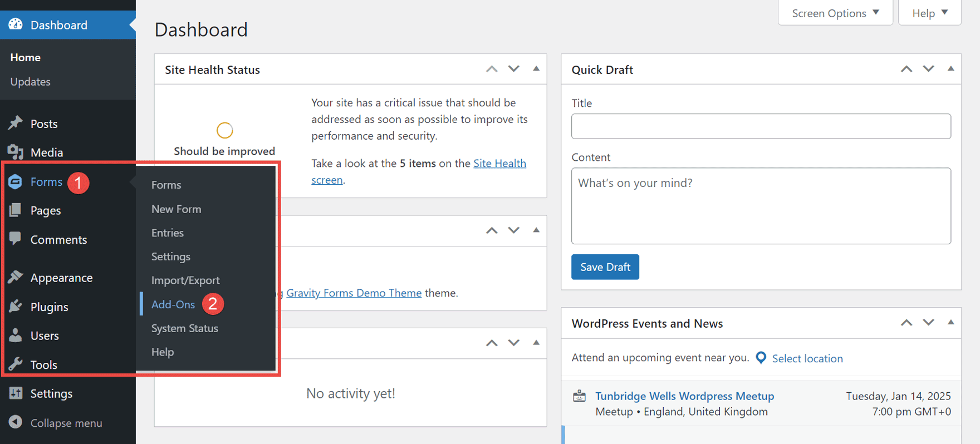Open Plugins in the sidebar menu
Viewport: 980px width, 444px height.
(49, 307)
